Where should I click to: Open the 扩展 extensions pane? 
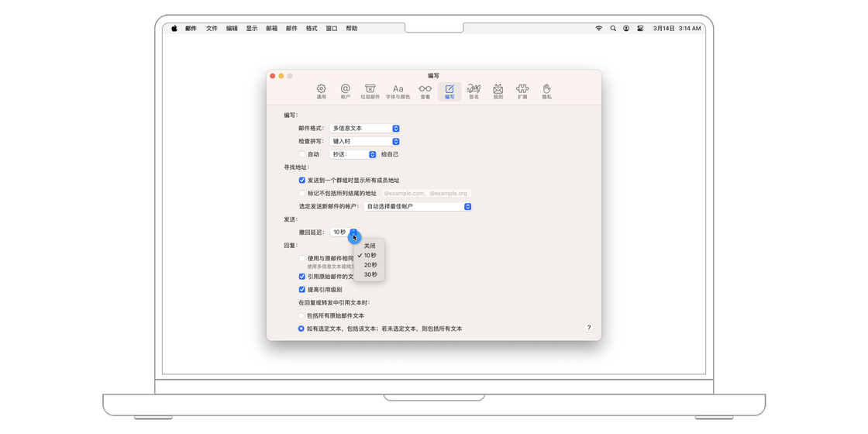point(522,91)
